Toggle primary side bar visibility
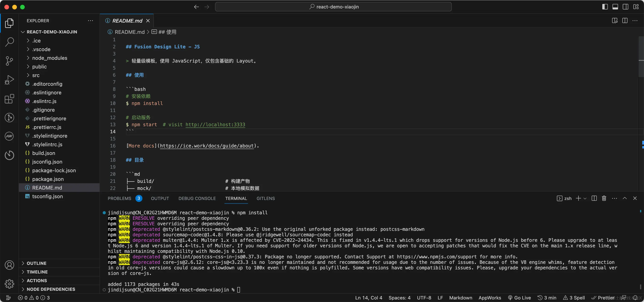The height and width of the screenshot is (302, 644). (605, 7)
